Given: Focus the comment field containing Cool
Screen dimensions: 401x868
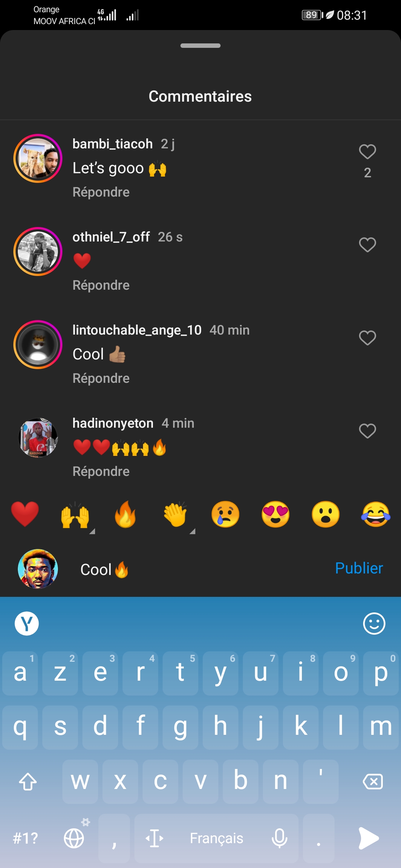Looking at the screenshot, I should point(200,569).
